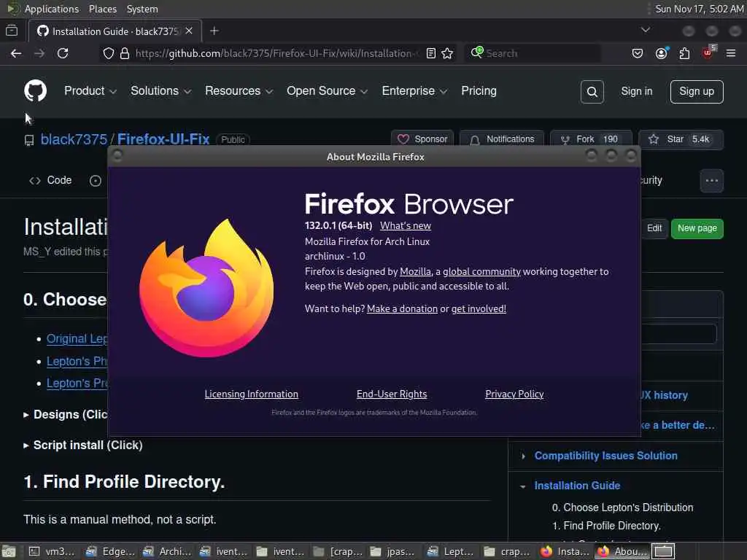
Task: Open What's new link in About dialog
Action: 406,226
